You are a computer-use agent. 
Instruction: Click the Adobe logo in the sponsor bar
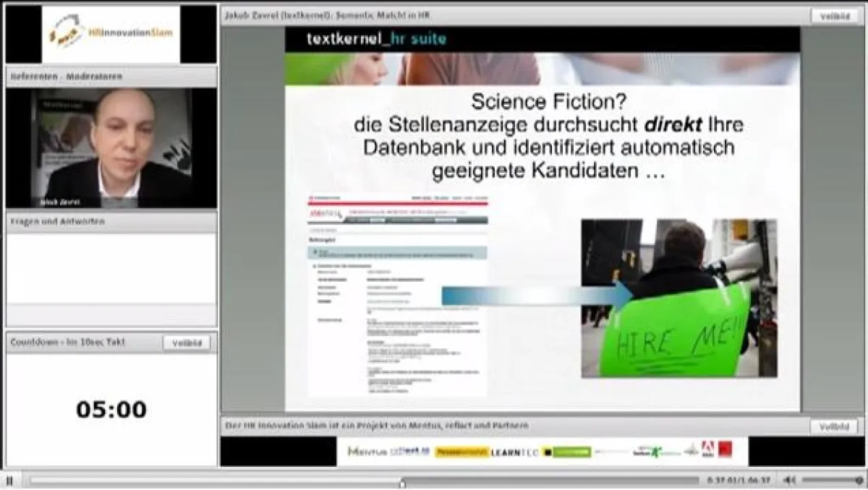[x=708, y=448]
